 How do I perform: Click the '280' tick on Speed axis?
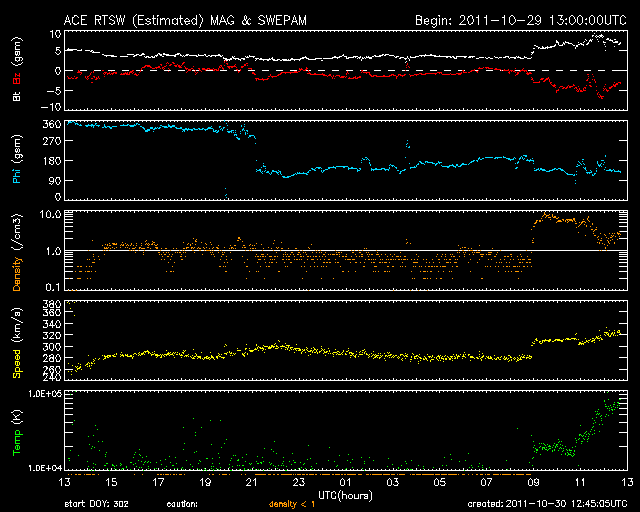(52, 358)
